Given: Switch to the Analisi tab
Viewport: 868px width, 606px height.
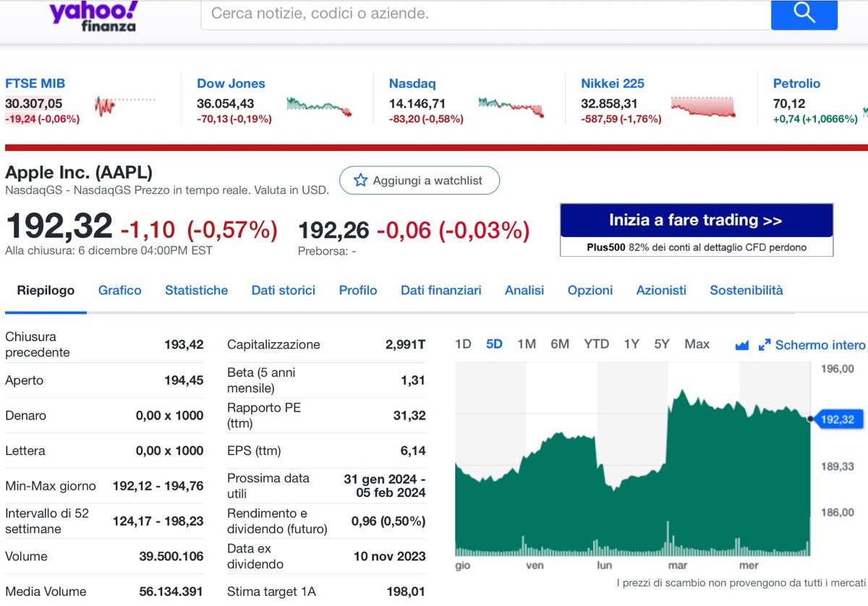Looking at the screenshot, I should (524, 291).
